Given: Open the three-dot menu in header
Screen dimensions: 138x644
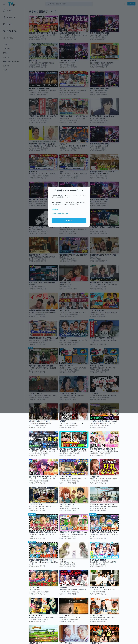Looking at the screenshot, I should click(x=124, y=4).
